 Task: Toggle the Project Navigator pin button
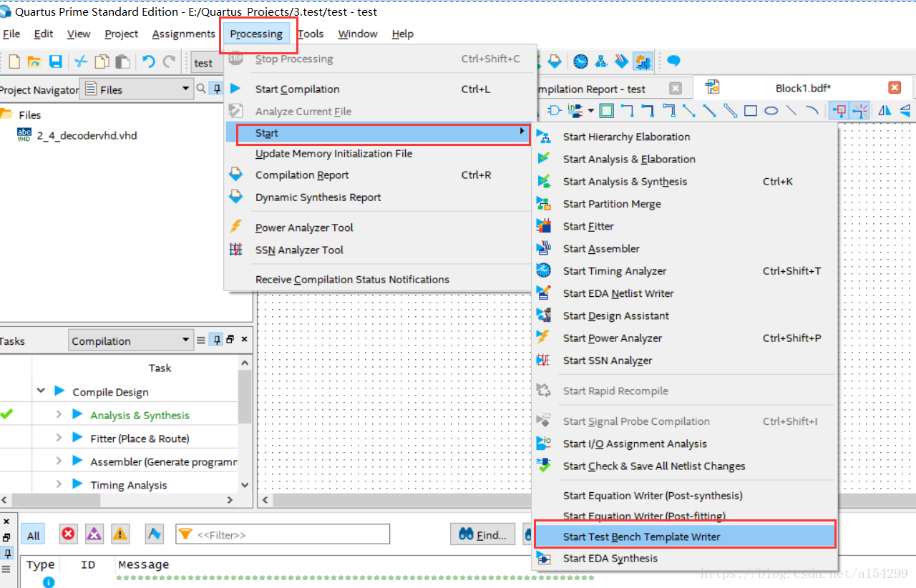[216, 89]
